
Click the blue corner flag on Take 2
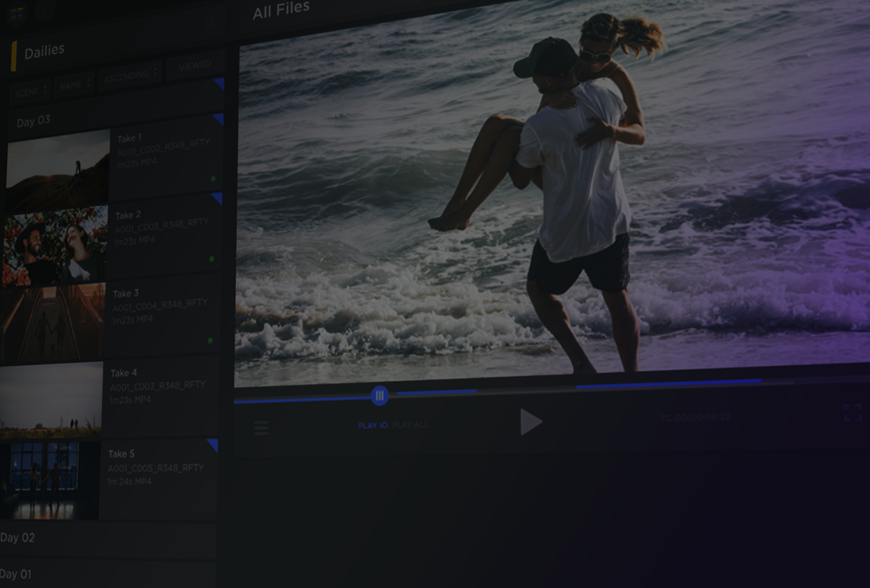pos(217,198)
